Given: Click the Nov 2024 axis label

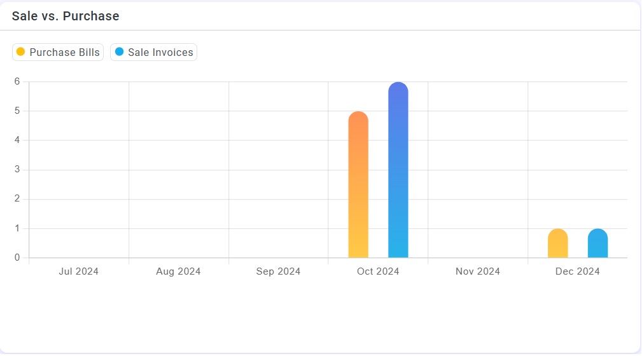Looking at the screenshot, I should [x=478, y=271].
